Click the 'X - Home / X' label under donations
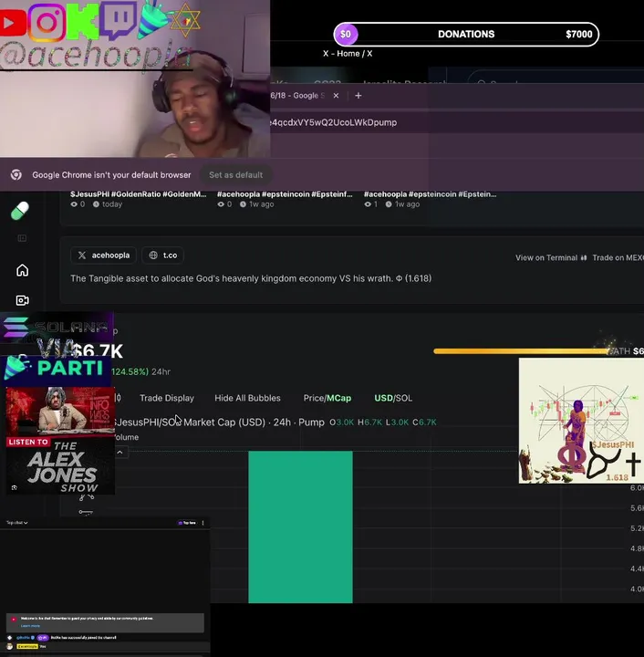Image resolution: width=644 pixels, height=657 pixels. pyautogui.click(x=348, y=54)
